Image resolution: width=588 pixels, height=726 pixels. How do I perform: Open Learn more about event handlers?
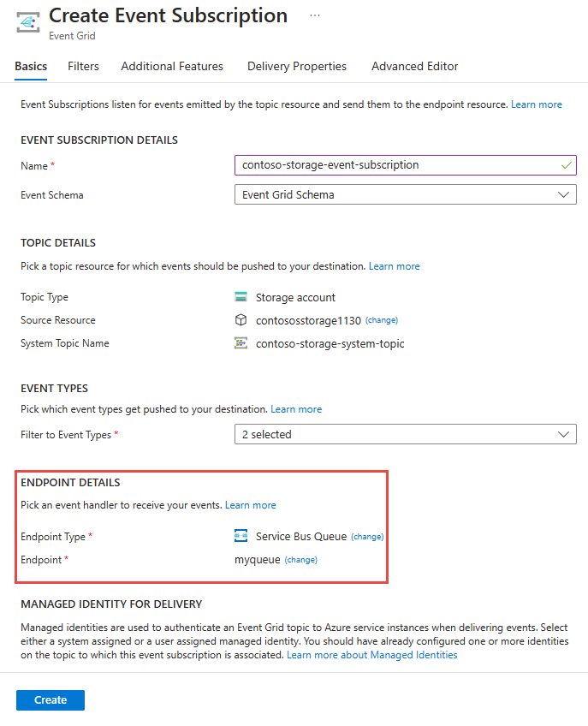click(x=250, y=504)
